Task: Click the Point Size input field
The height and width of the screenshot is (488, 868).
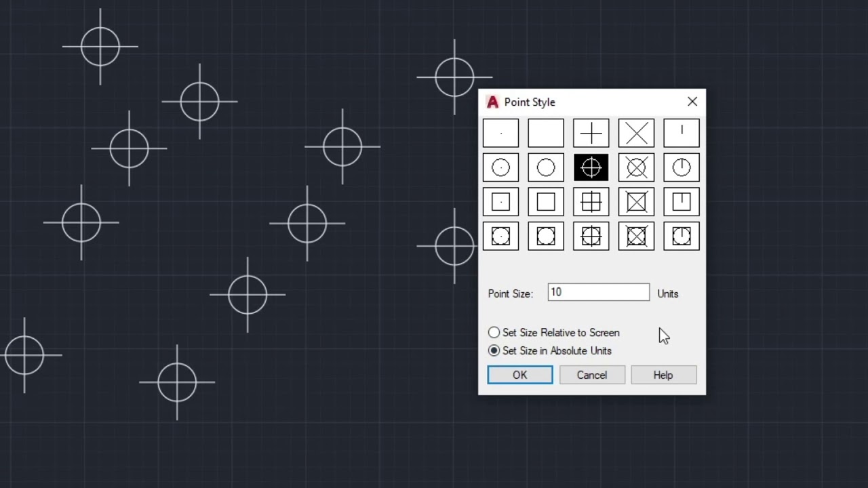Action: [598, 292]
